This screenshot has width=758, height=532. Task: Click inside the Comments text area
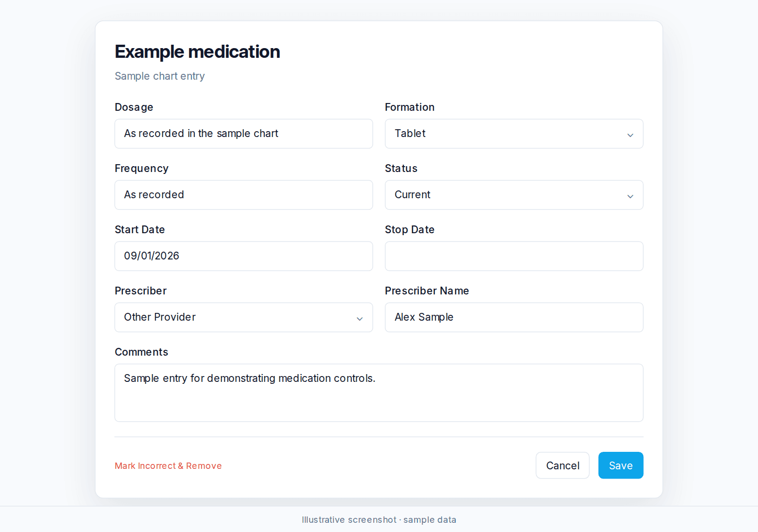pos(379,393)
